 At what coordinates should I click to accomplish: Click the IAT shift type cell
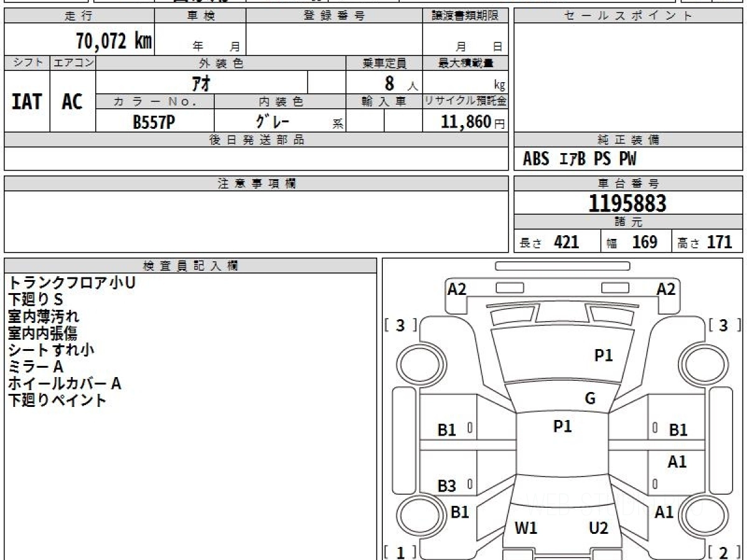click(x=27, y=101)
